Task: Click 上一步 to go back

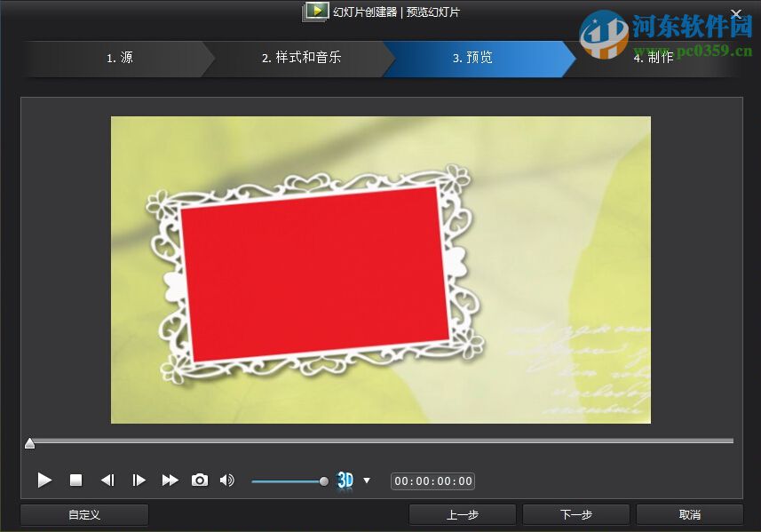Action: (x=462, y=514)
